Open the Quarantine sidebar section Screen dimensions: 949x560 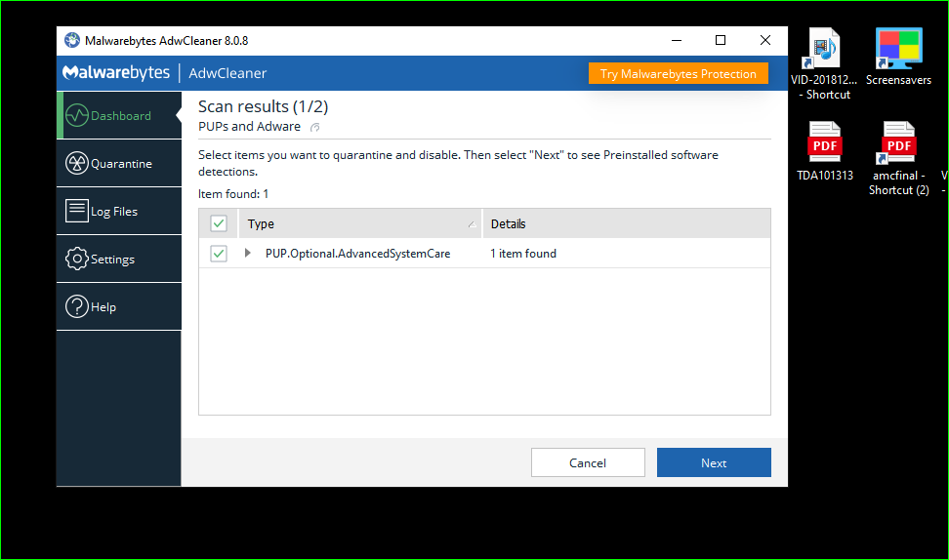pos(119,163)
